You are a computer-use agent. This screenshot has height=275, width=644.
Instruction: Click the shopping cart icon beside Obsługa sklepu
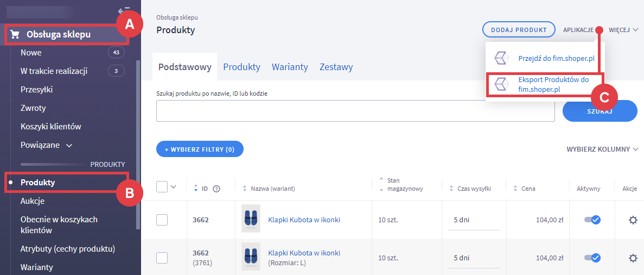pos(15,35)
